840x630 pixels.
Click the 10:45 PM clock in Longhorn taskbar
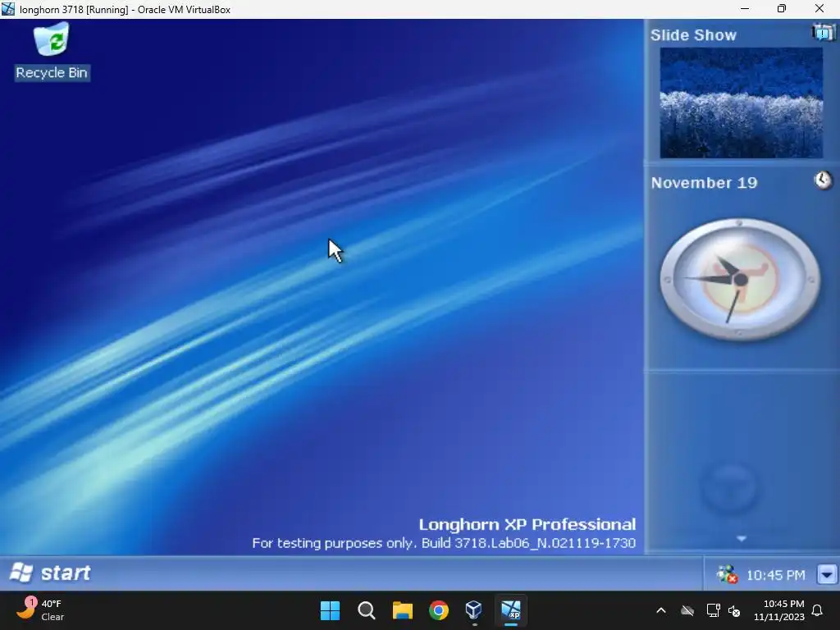775,575
